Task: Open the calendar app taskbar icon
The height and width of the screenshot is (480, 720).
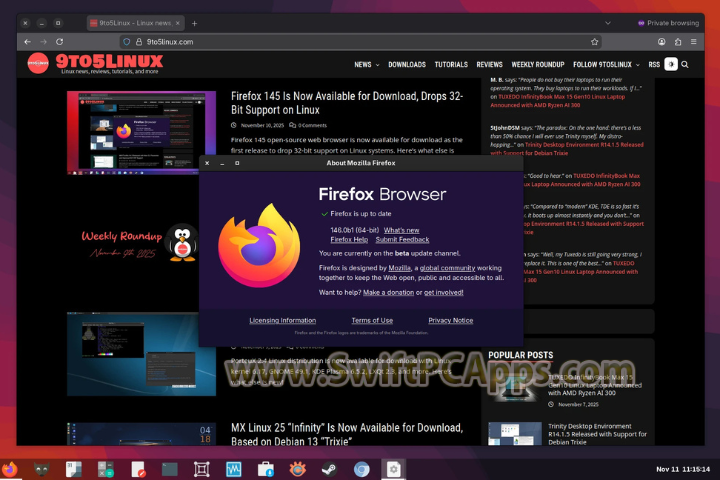Action: pyautogui.click(x=73, y=469)
